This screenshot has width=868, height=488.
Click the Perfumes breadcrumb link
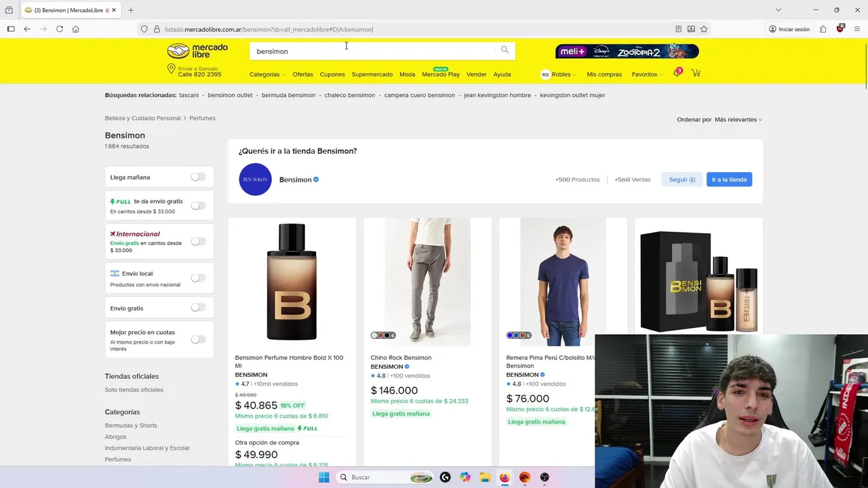[202, 119]
